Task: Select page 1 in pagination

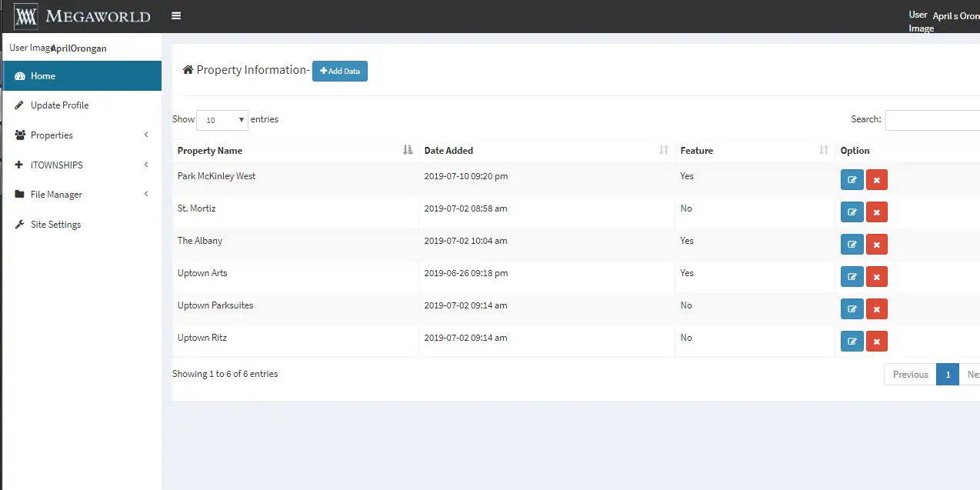Action: pos(948,375)
